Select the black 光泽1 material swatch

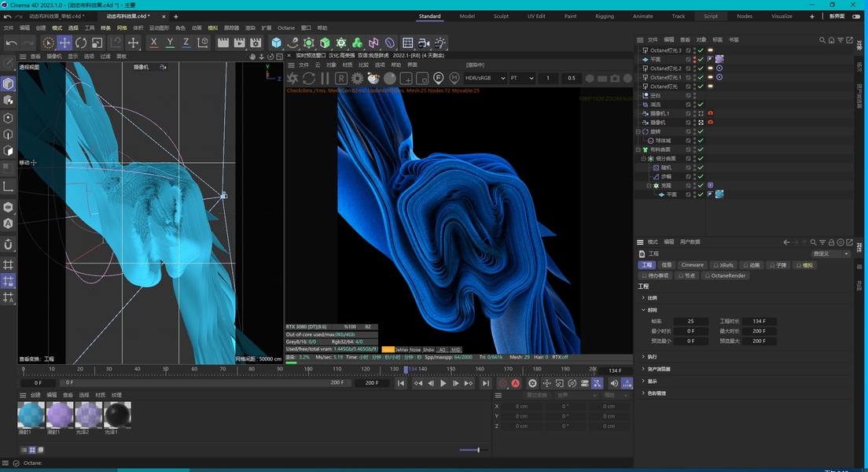click(117, 415)
